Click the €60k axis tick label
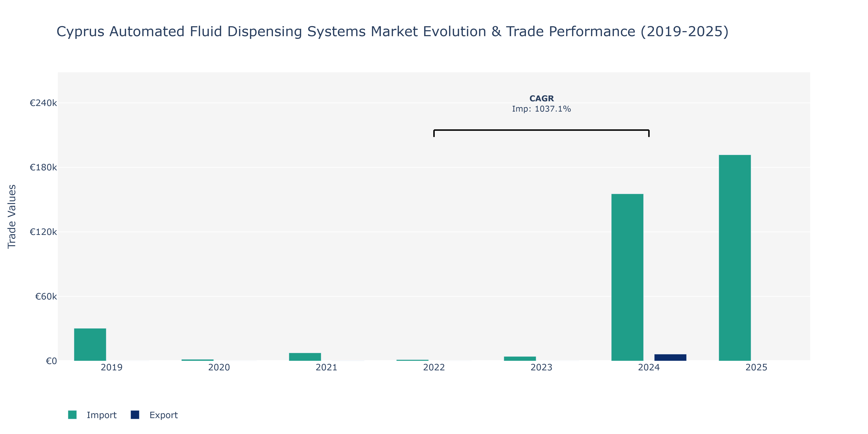 tap(46, 297)
